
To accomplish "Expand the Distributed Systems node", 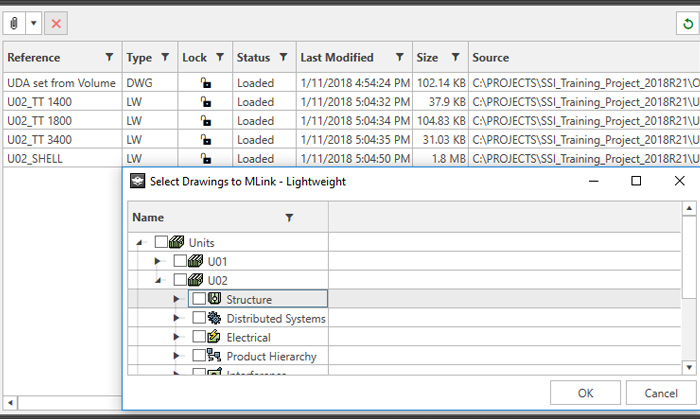I will click(x=177, y=318).
